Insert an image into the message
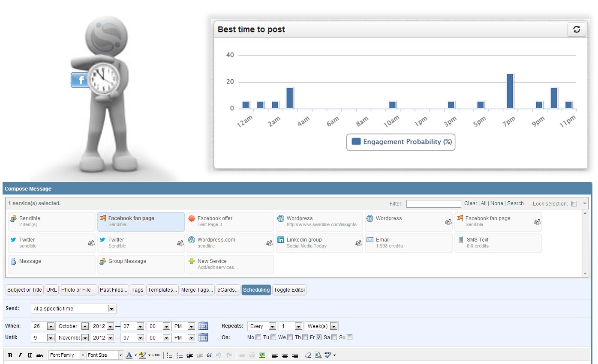 pyautogui.click(x=262, y=355)
